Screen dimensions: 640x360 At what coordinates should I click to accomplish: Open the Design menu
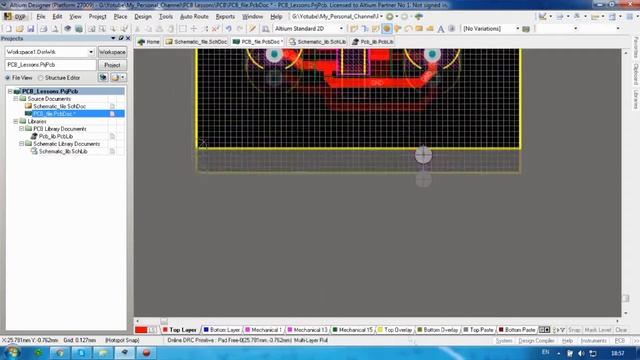coord(143,17)
